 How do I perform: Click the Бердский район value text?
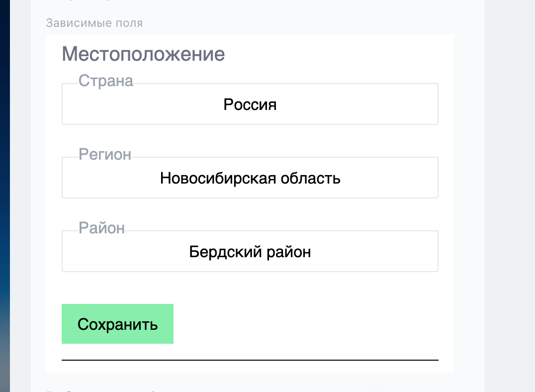pyautogui.click(x=250, y=252)
